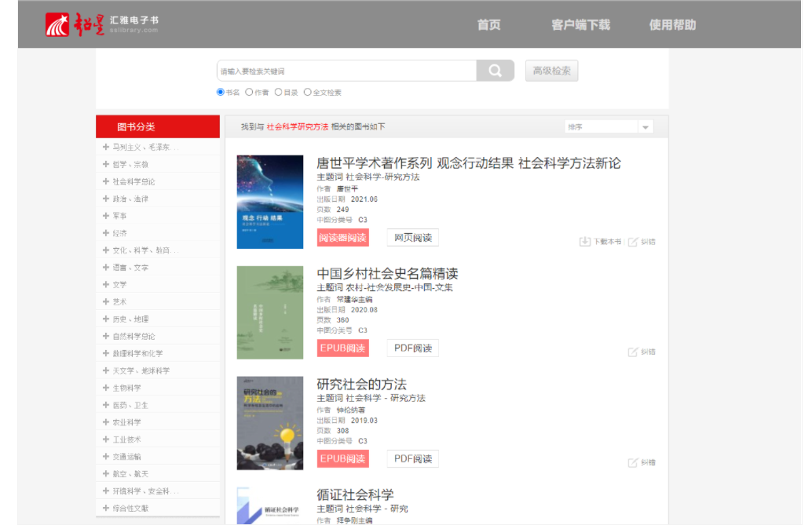Click author name 唐世平
Screen dimensions: 812x529
click(x=347, y=189)
